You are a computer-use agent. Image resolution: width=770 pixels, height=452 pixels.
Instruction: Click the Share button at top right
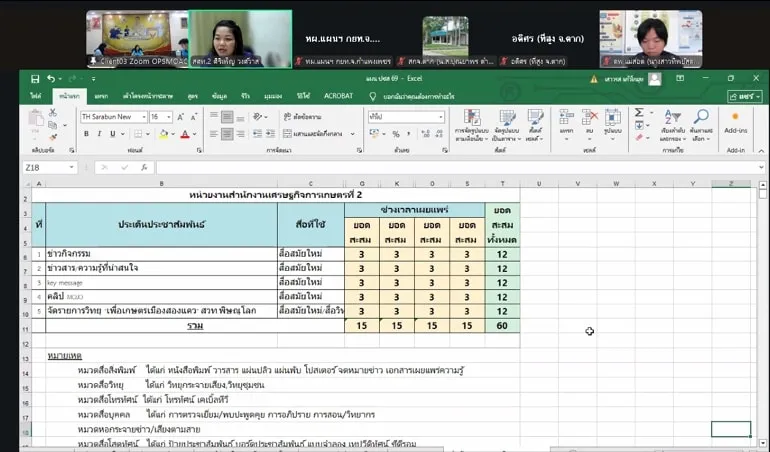743,96
